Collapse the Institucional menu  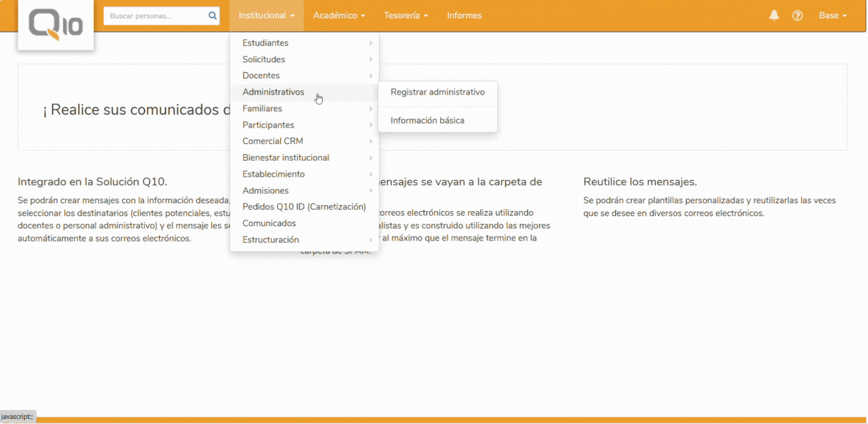click(266, 16)
